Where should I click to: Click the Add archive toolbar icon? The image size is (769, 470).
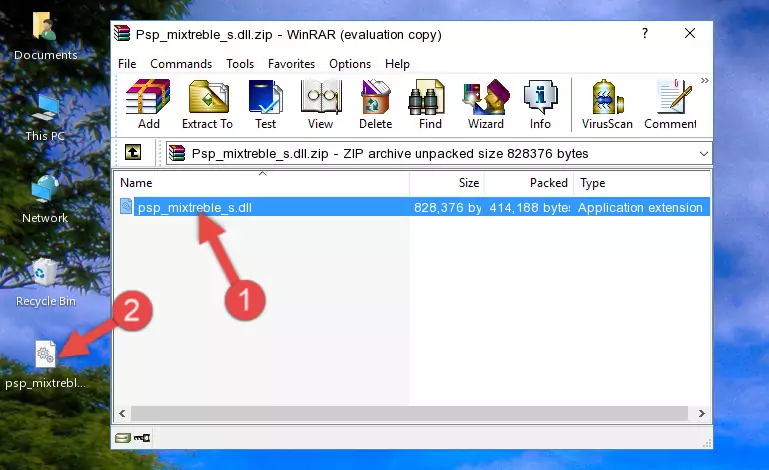coord(148,104)
